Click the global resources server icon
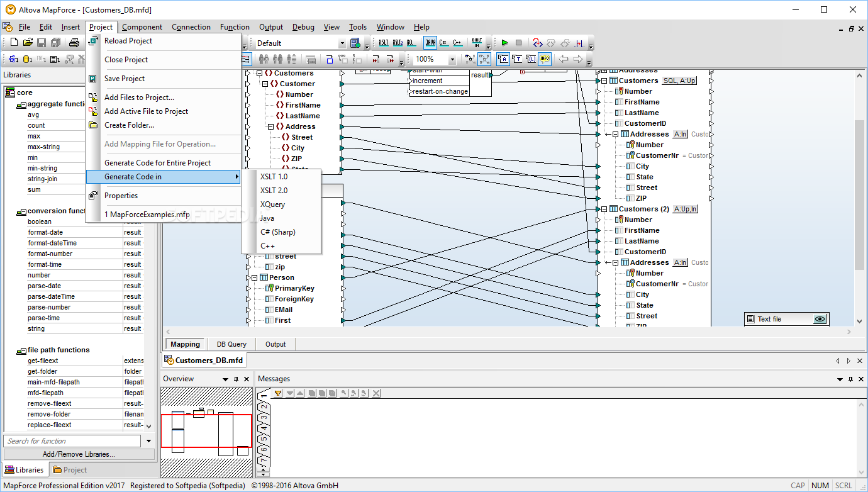This screenshot has height=492, width=868. click(x=355, y=43)
